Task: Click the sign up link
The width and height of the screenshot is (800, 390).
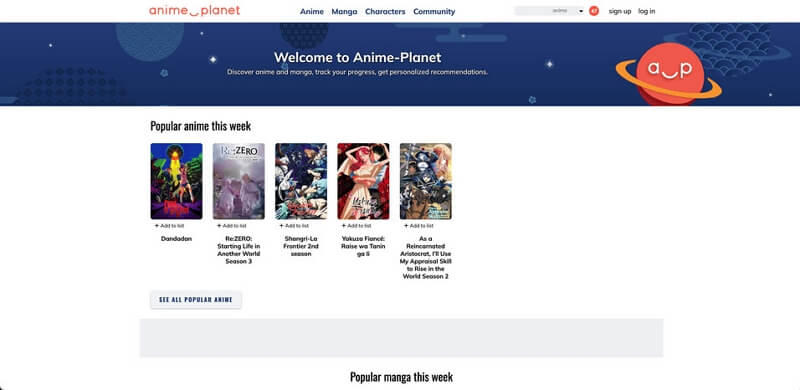Action: tap(620, 11)
